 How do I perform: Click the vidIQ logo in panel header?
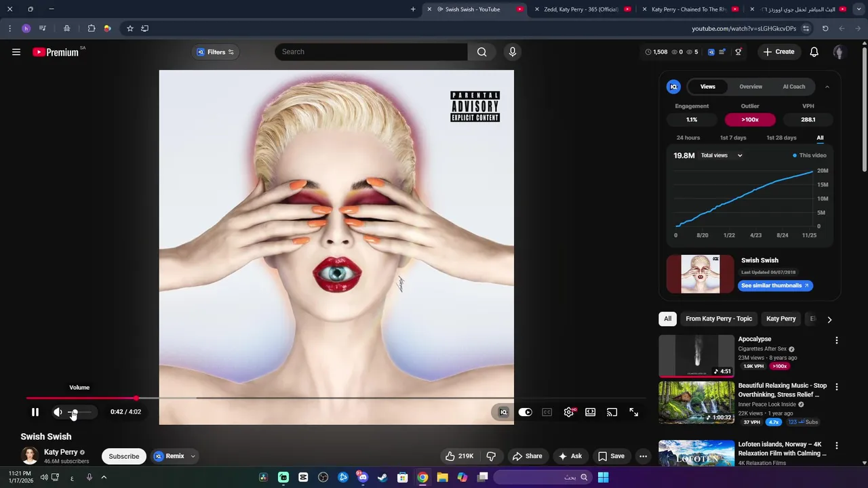click(673, 87)
